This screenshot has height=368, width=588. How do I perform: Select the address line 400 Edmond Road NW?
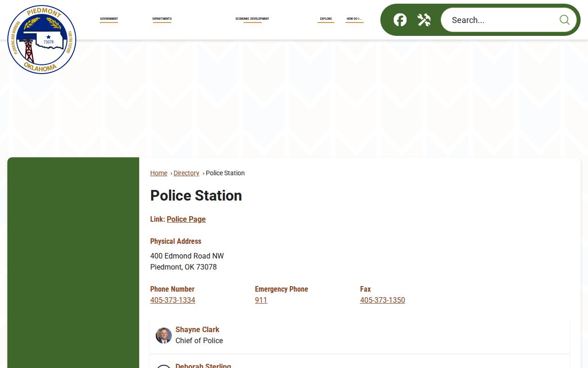187,256
